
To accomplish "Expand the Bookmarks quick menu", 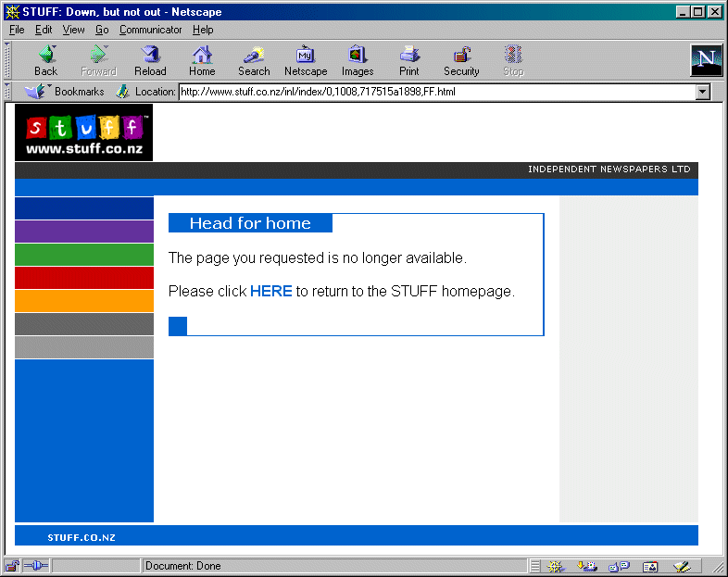I will tap(65, 92).
